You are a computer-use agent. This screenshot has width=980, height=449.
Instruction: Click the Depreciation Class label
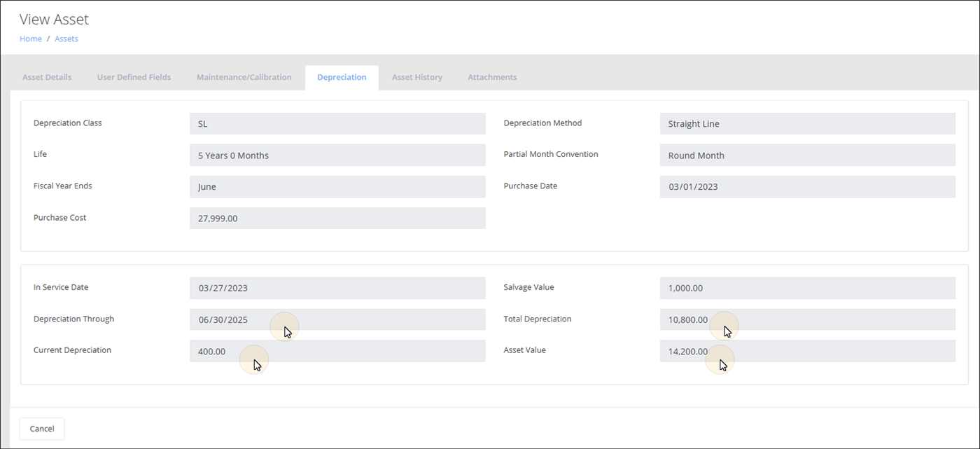coord(67,123)
